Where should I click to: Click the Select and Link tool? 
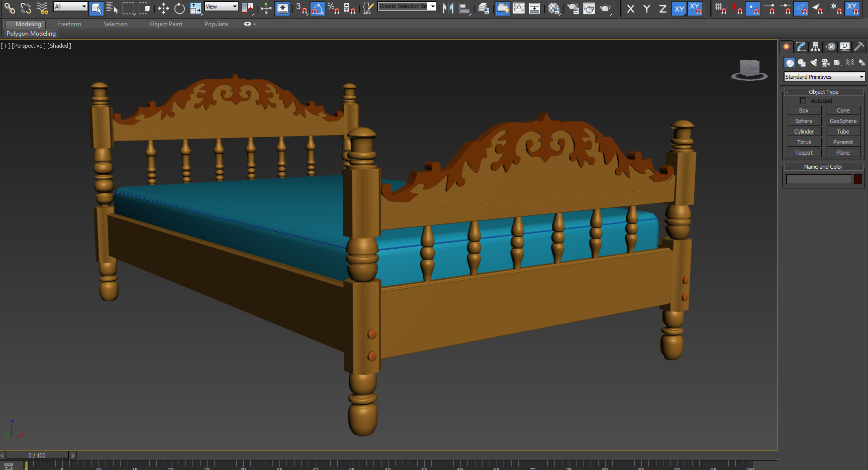(10, 8)
